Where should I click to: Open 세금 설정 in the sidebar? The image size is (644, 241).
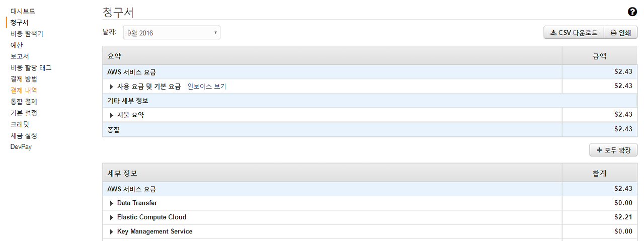click(x=24, y=136)
